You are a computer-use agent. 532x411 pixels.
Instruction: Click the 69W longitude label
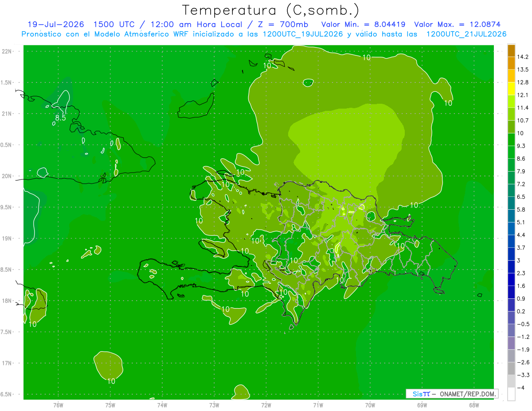click(x=422, y=405)
